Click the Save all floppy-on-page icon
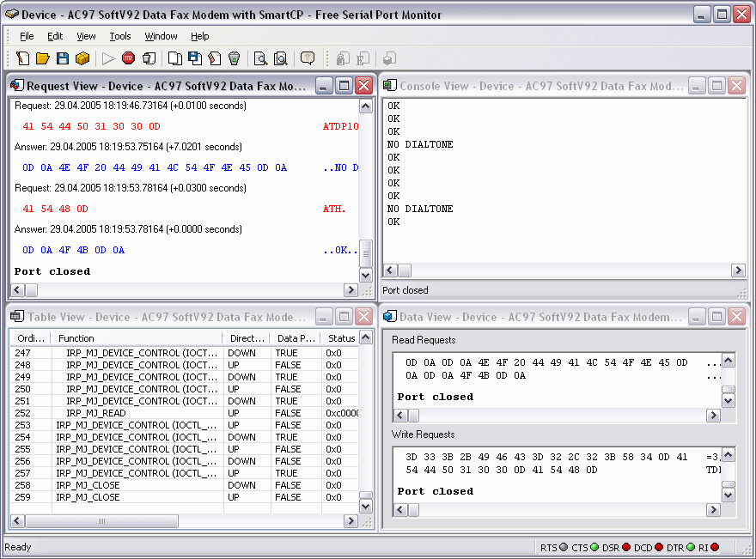Viewport: 756px width, 559px height. pos(195,58)
